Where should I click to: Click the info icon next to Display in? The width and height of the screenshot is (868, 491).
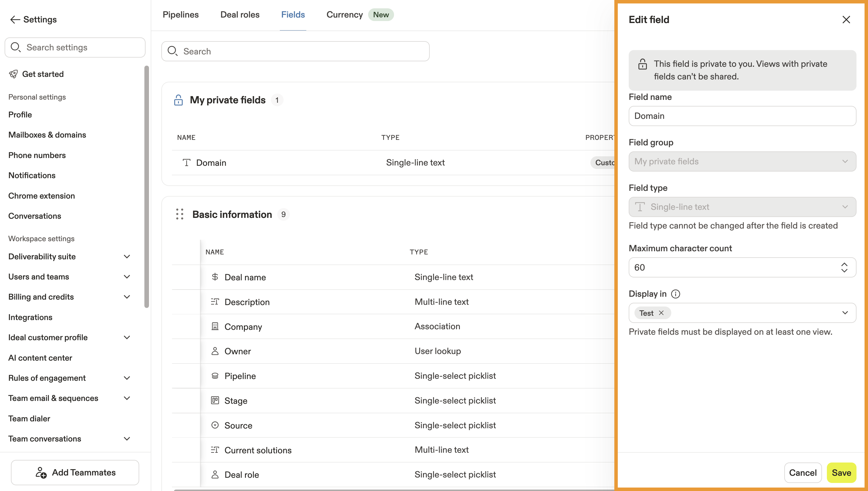[x=675, y=294]
